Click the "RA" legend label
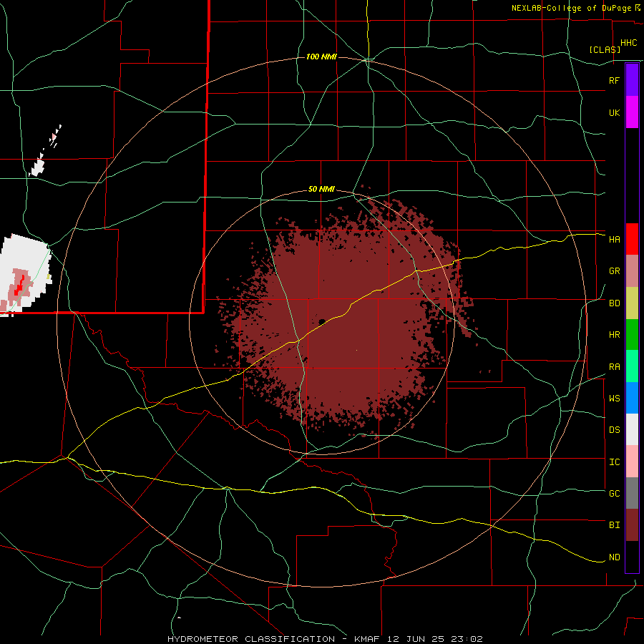The height and width of the screenshot is (644, 644). [614, 367]
